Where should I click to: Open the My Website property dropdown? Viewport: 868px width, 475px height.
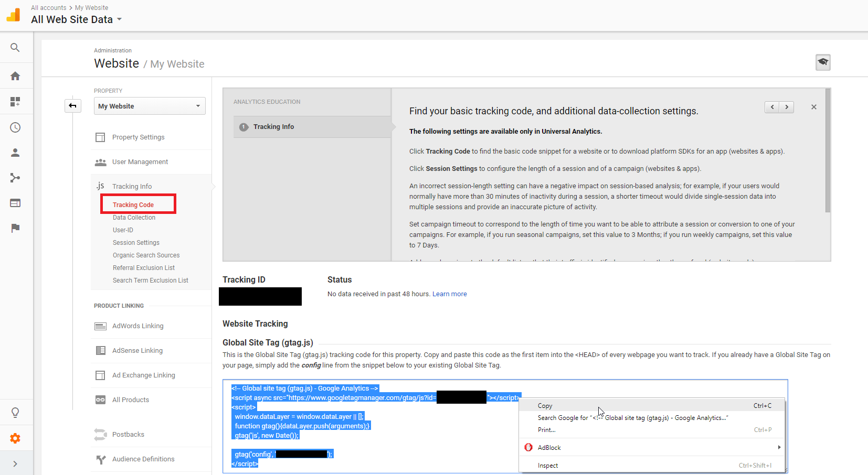[150, 106]
